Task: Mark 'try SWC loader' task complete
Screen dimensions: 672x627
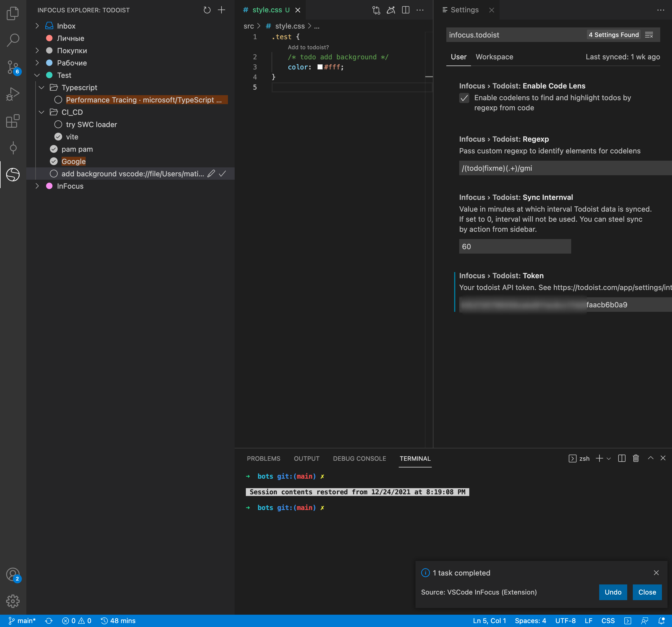Action: pos(58,124)
